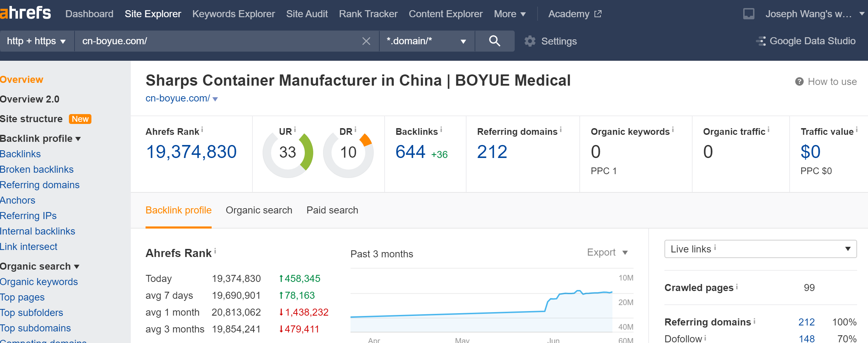Click the Academy external link icon
This screenshot has width=868, height=343.
tap(598, 14)
